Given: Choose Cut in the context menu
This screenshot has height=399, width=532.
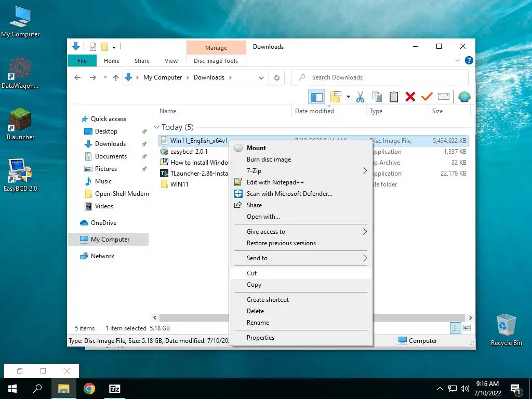Looking at the screenshot, I should 301,273.
